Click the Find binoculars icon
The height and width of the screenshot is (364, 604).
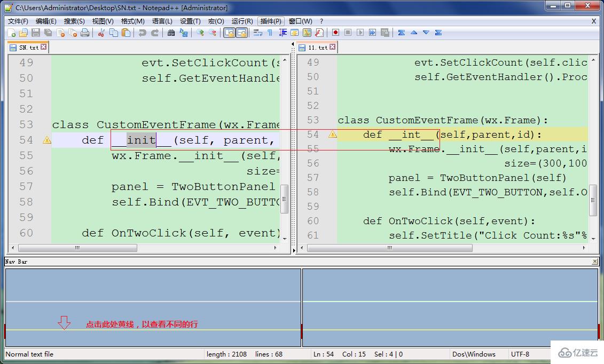click(x=171, y=33)
